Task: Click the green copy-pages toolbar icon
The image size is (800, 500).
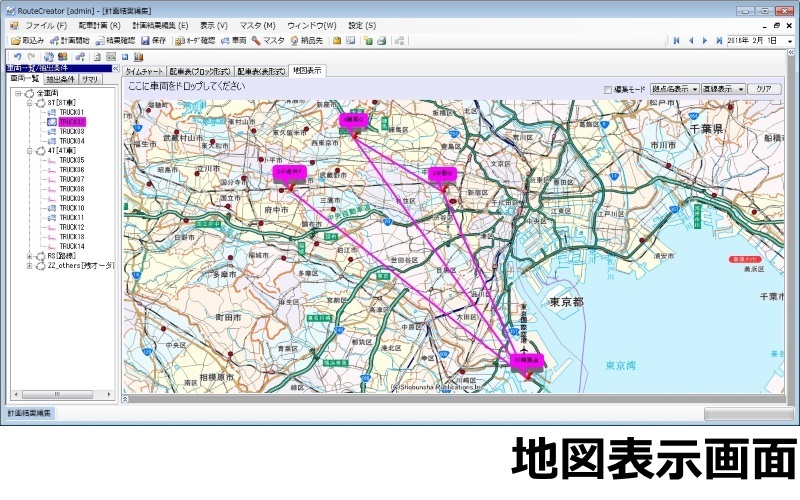Action: 368,41
